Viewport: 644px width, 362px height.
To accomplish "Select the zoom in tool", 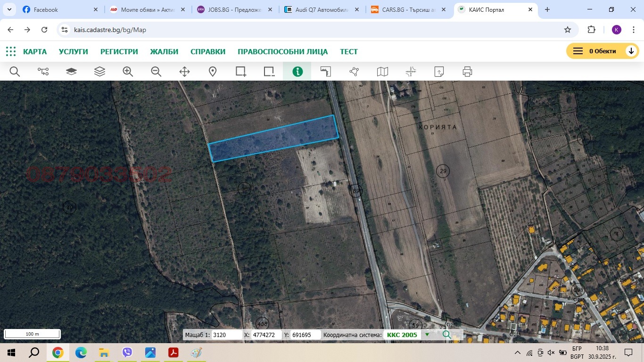I will click(127, 72).
